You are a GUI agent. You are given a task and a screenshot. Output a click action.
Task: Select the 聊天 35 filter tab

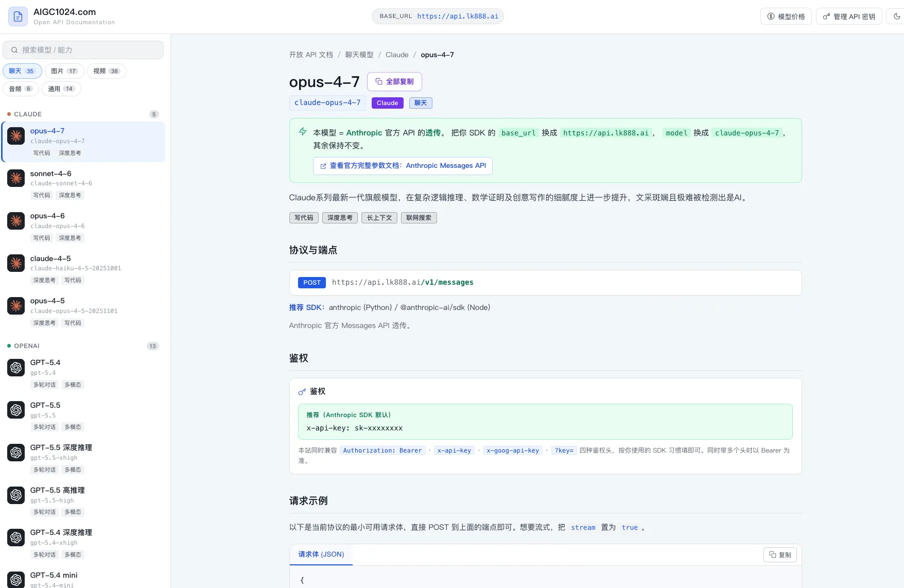point(22,71)
